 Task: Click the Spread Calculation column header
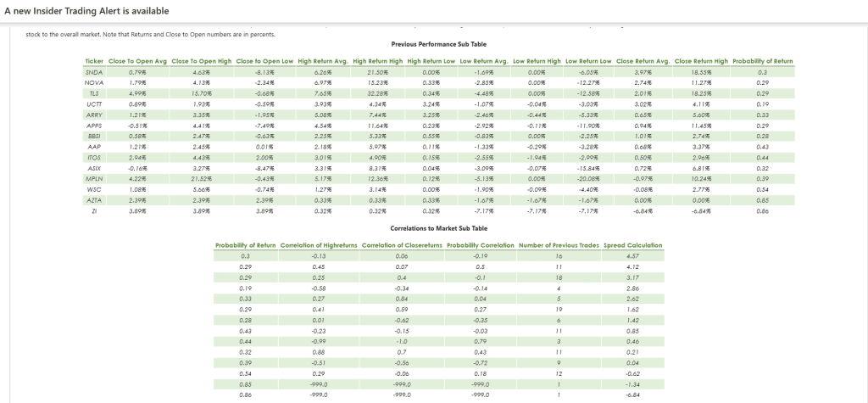click(x=632, y=245)
